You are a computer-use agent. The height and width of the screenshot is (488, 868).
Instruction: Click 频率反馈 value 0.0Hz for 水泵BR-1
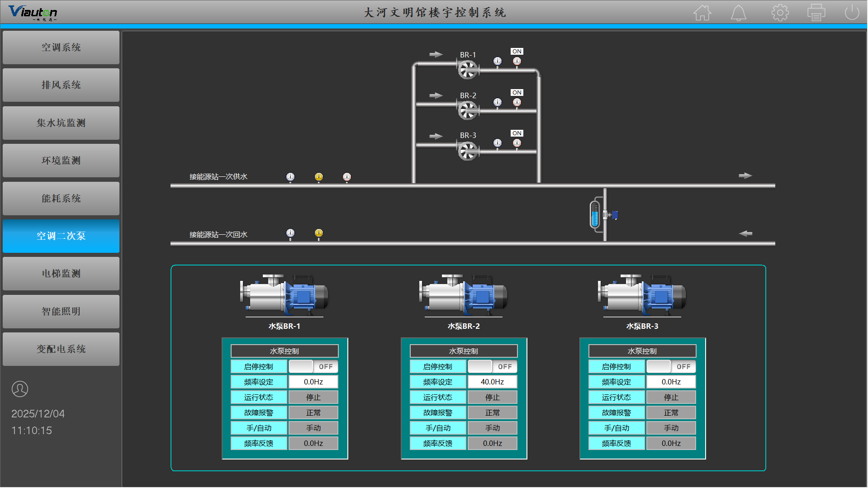(x=313, y=444)
